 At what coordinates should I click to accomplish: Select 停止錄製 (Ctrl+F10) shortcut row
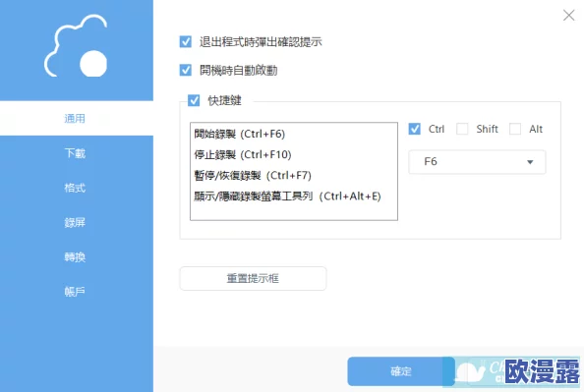tap(294, 154)
